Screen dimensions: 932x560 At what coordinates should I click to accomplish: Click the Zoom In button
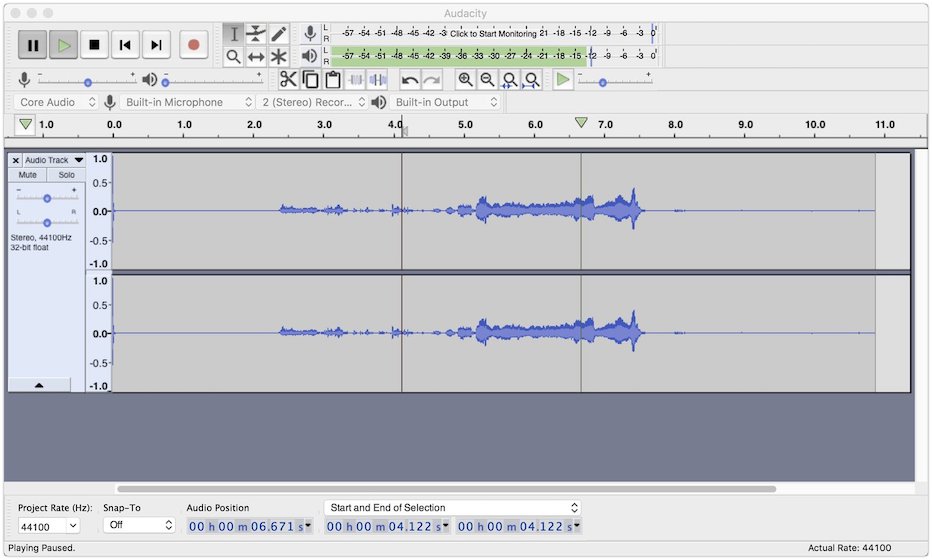point(465,80)
